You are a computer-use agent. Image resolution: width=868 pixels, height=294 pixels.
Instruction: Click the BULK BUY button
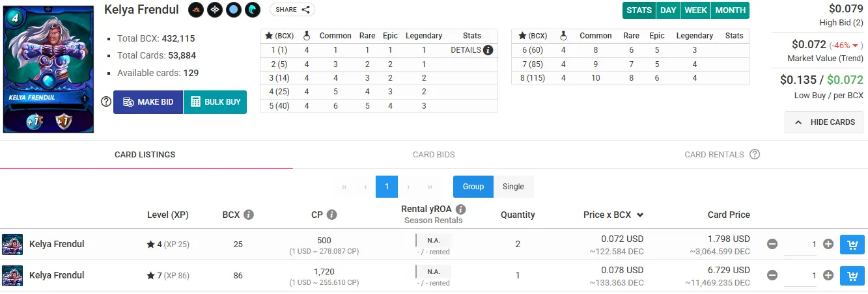click(x=215, y=102)
